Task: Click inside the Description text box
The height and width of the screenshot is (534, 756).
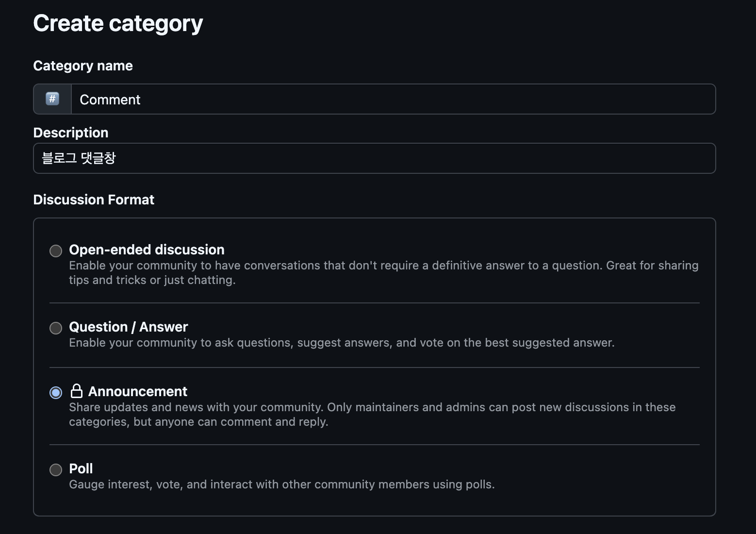Action: (x=340, y=158)
